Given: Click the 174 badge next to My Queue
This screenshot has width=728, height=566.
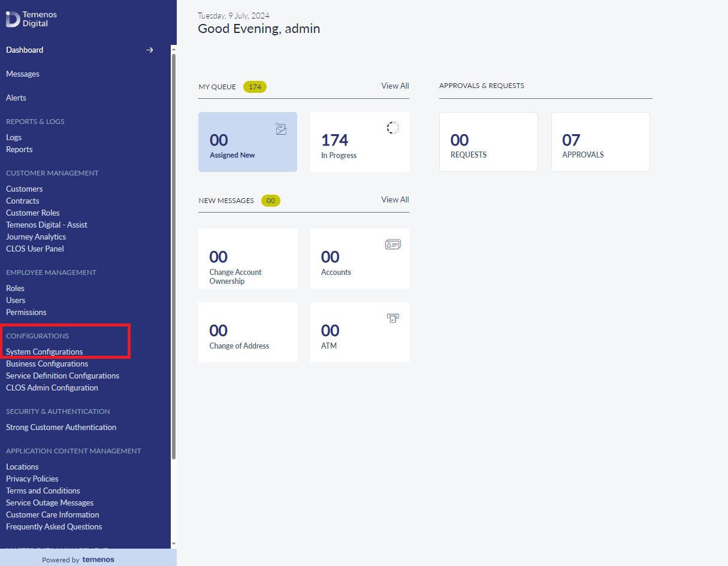Looking at the screenshot, I should click(255, 87).
